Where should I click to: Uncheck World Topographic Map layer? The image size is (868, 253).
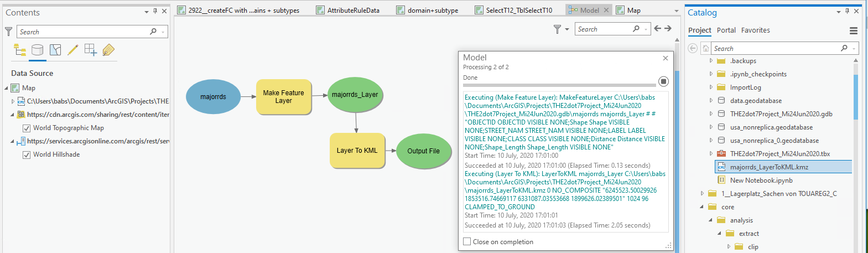(26, 128)
